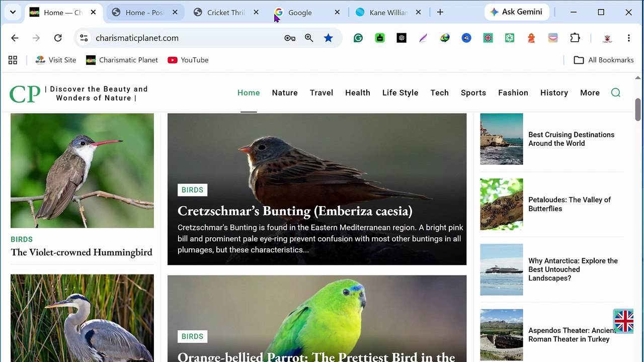Open the Health menu item
Viewport: 644px width, 362px height.
coord(358,93)
